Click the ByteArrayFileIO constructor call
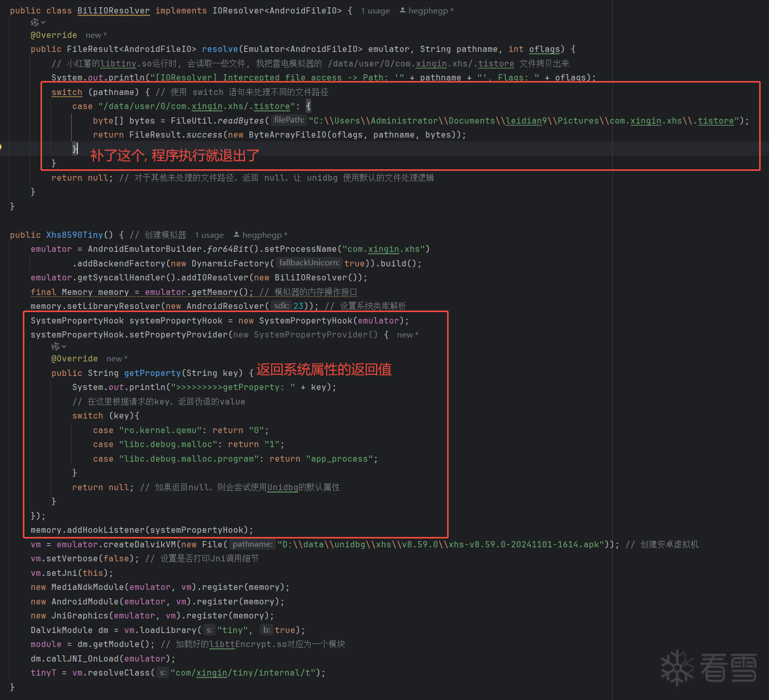 point(288,135)
